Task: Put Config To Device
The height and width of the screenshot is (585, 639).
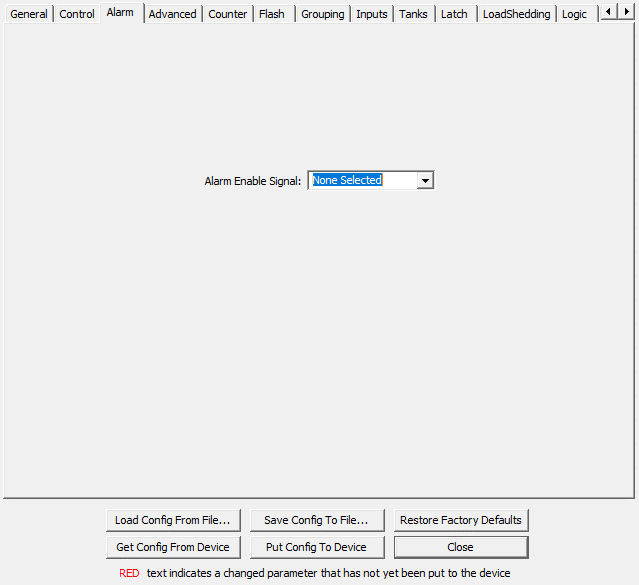Action: click(316, 547)
